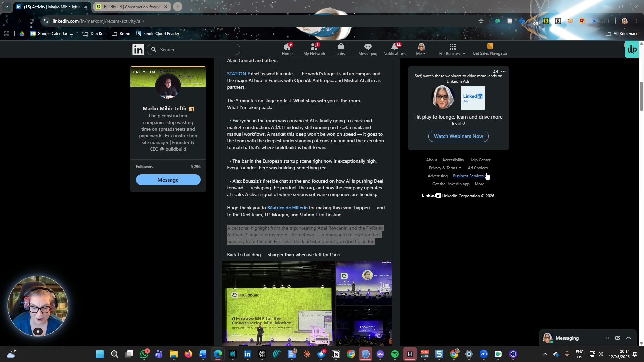Open the LinkedIn Ads logo thumbnail
644x362 pixels.
473,98
